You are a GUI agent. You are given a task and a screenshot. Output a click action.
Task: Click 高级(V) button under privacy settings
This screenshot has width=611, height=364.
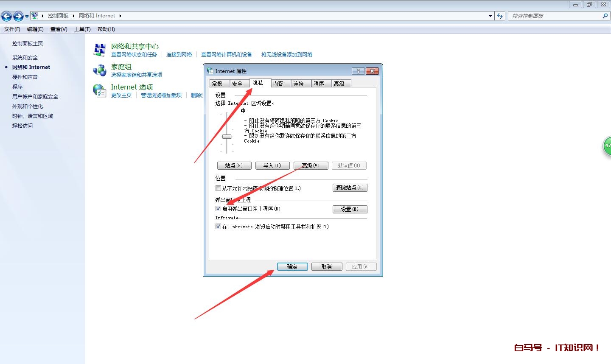point(311,165)
